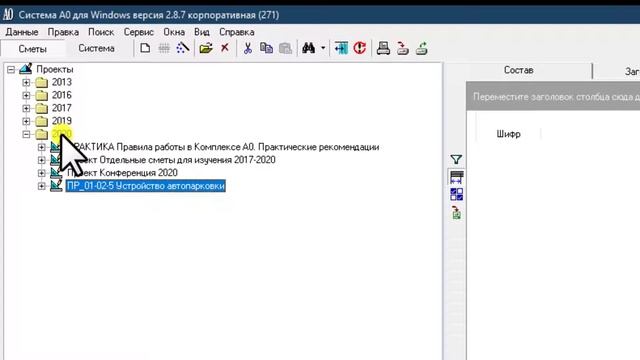
Task: Open the Вид menu
Action: click(x=202, y=32)
